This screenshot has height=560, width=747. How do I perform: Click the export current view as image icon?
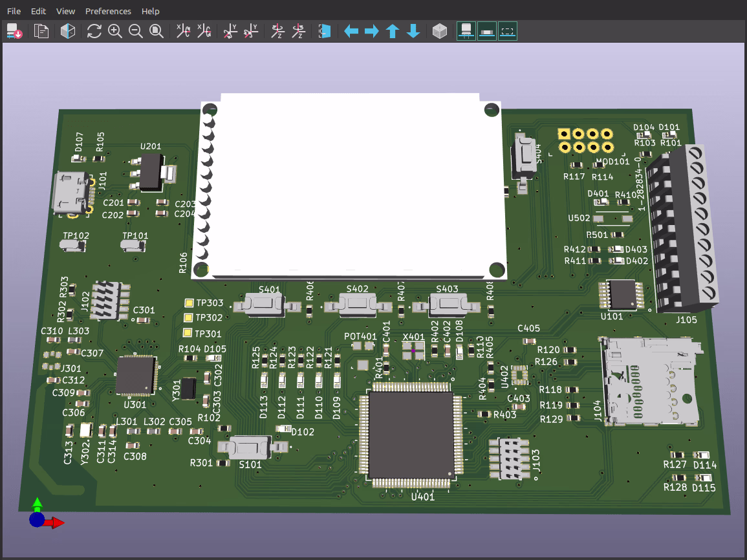coord(14,31)
